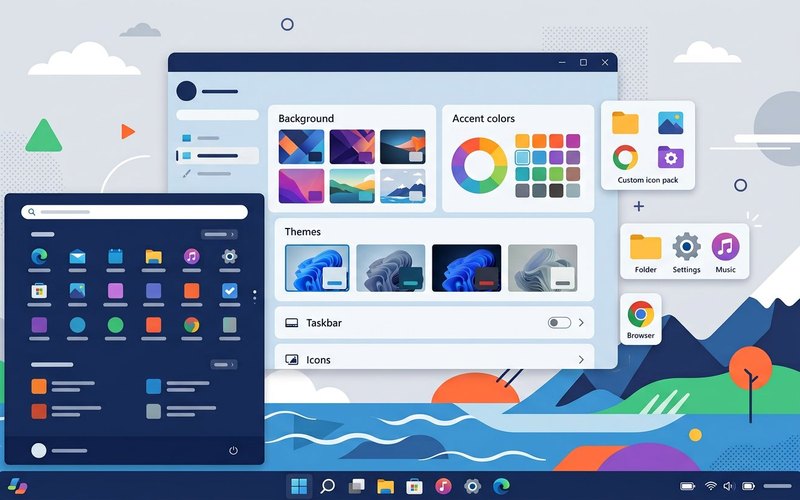Open the chevron button beside the pinned heading
This screenshot has width=800, height=500.
tap(219, 235)
